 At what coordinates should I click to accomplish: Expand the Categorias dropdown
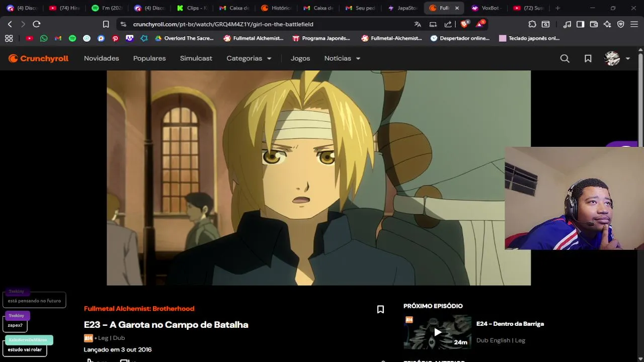[249, 58]
